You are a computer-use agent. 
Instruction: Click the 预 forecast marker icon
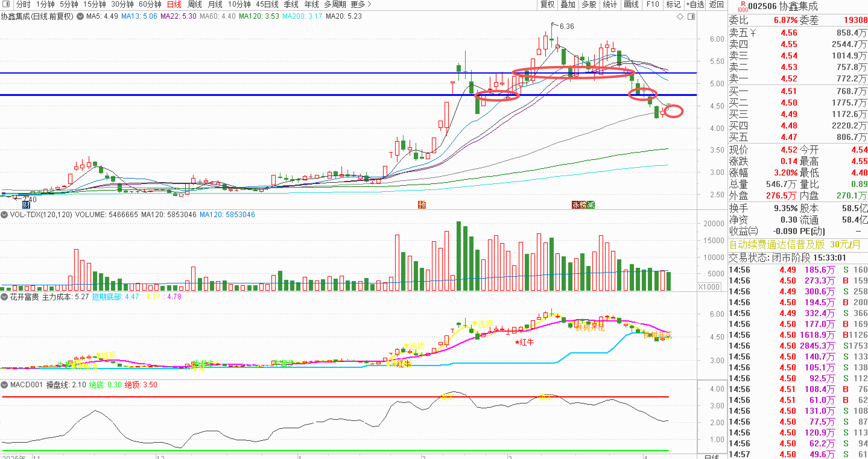[x=422, y=205]
